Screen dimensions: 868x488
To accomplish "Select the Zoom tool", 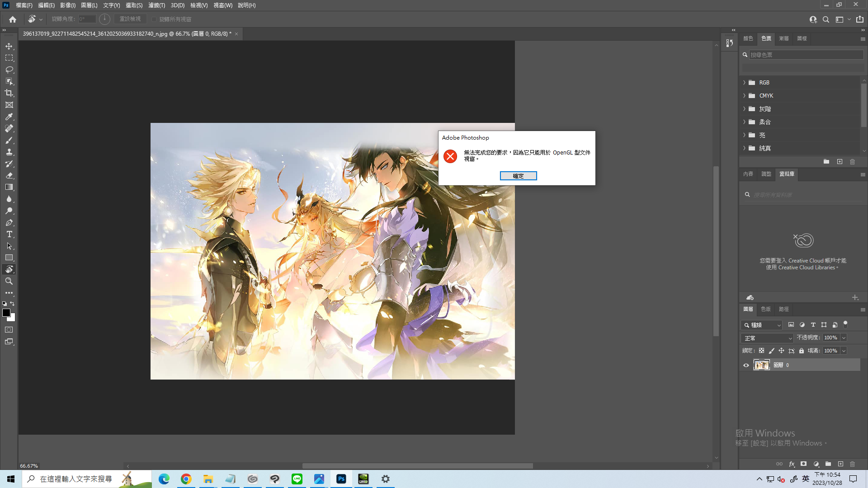I will pyautogui.click(x=9, y=281).
